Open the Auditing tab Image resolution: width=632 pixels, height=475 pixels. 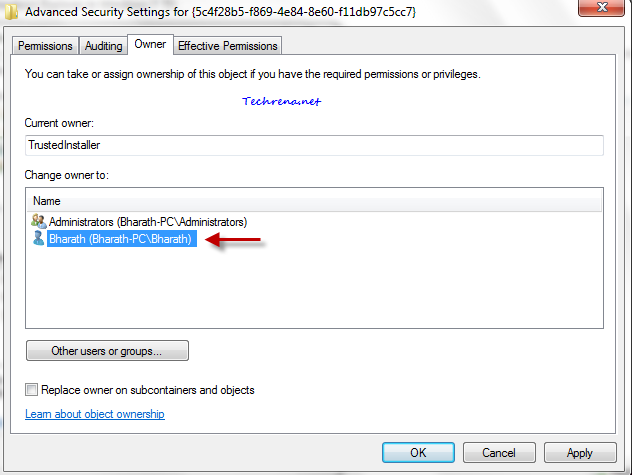click(103, 46)
